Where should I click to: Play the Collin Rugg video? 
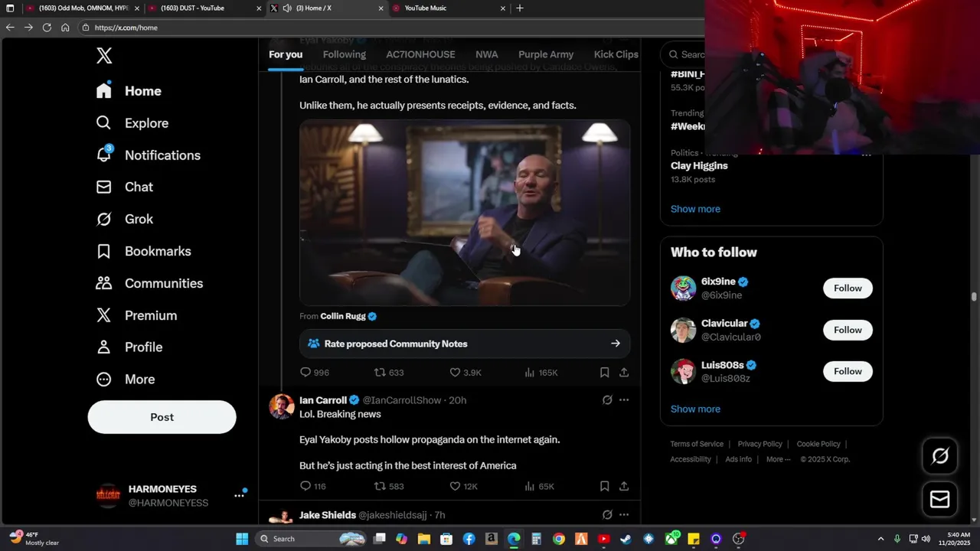(x=465, y=213)
